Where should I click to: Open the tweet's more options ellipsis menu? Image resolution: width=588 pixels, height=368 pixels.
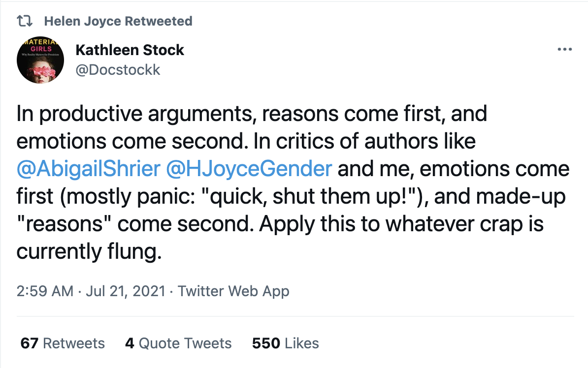(x=564, y=50)
